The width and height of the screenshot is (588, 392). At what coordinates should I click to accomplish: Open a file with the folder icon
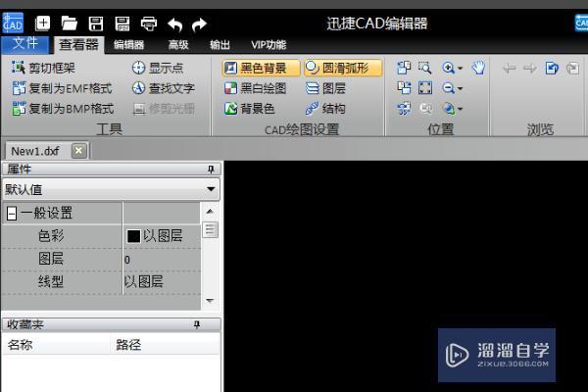(x=69, y=24)
